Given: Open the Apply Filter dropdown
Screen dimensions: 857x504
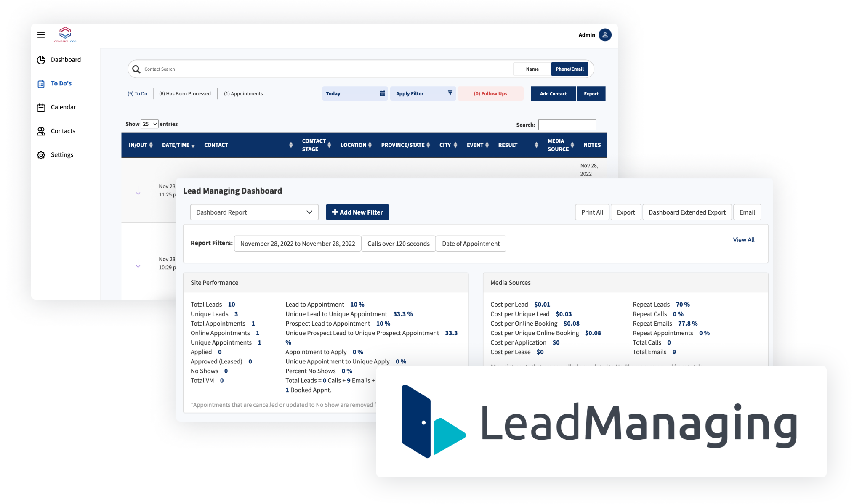Looking at the screenshot, I should 423,93.
